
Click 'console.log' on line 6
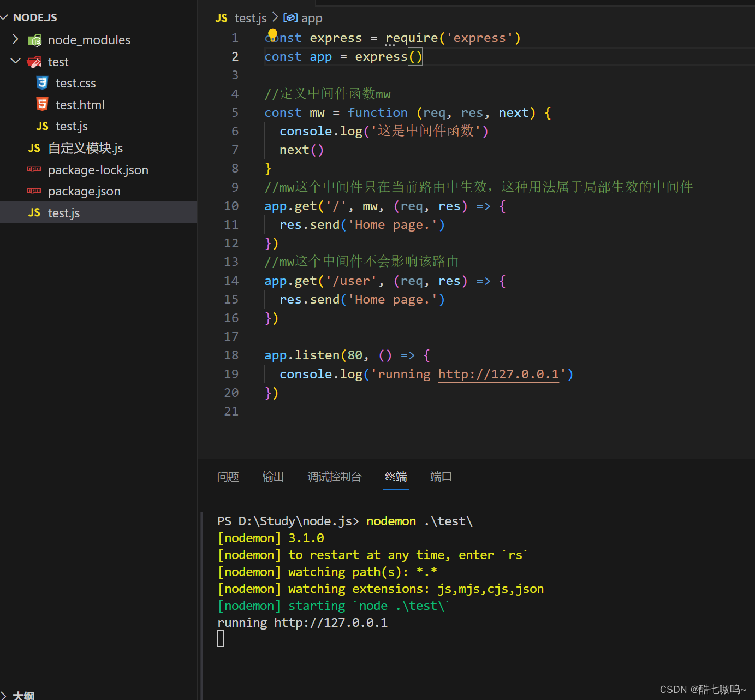point(321,131)
